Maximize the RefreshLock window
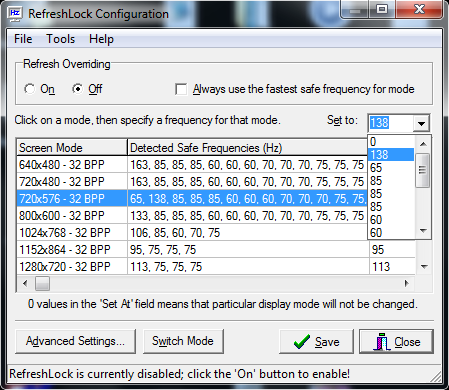This screenshot has width=449, height=390. [x=382, y=9]
